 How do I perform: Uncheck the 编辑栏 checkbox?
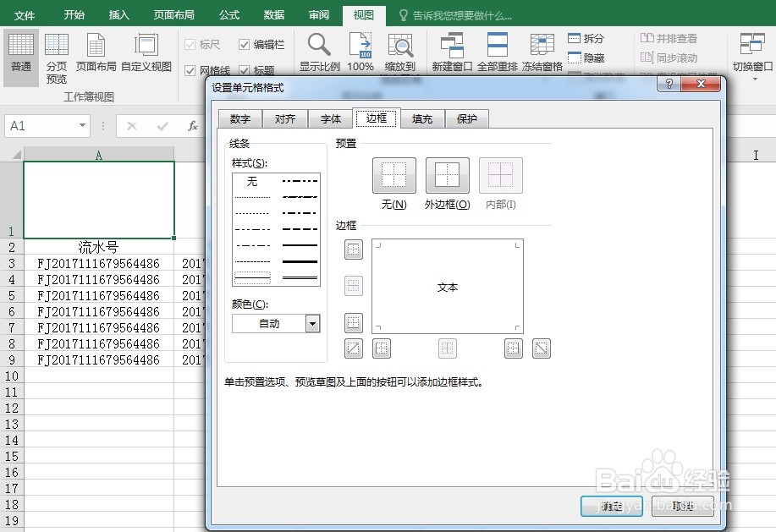[245, 44]
